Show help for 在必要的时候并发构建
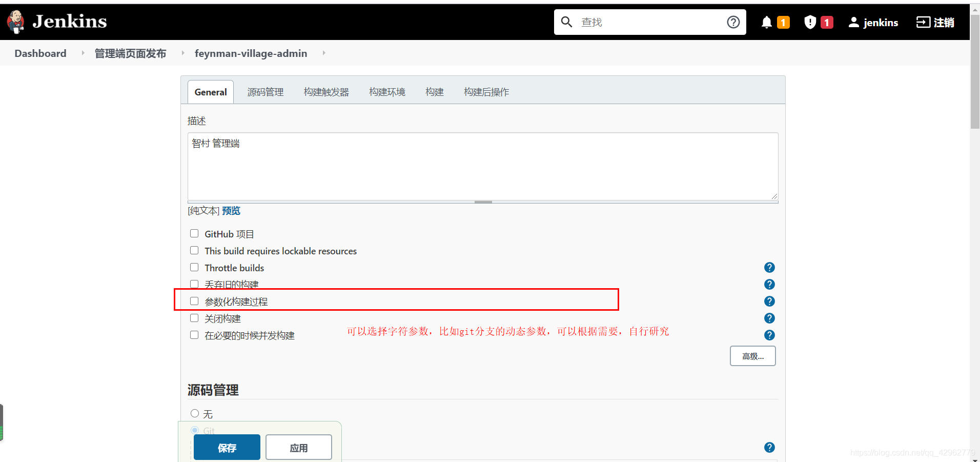 [769, 335]
